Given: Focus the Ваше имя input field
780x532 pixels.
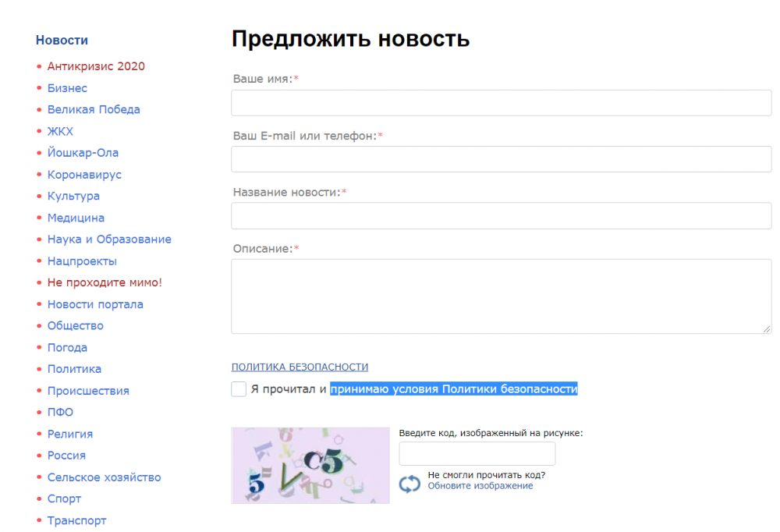Looking at the screenshot, I should point(501,103).
